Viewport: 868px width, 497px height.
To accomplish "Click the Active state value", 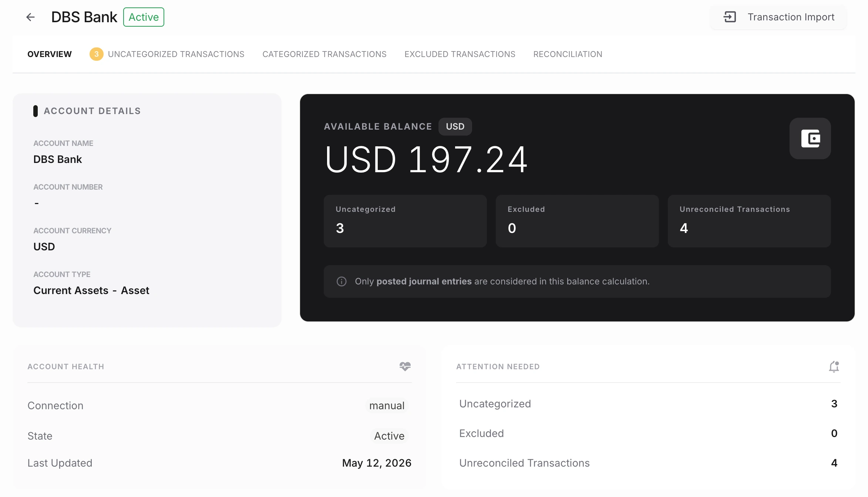I will coord(389,436).
